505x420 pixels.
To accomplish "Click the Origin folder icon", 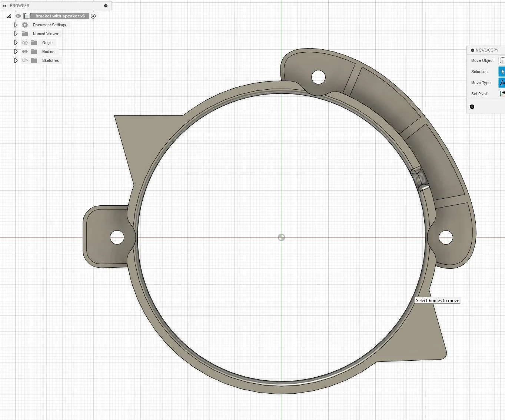I will click(x=34, y=43).
